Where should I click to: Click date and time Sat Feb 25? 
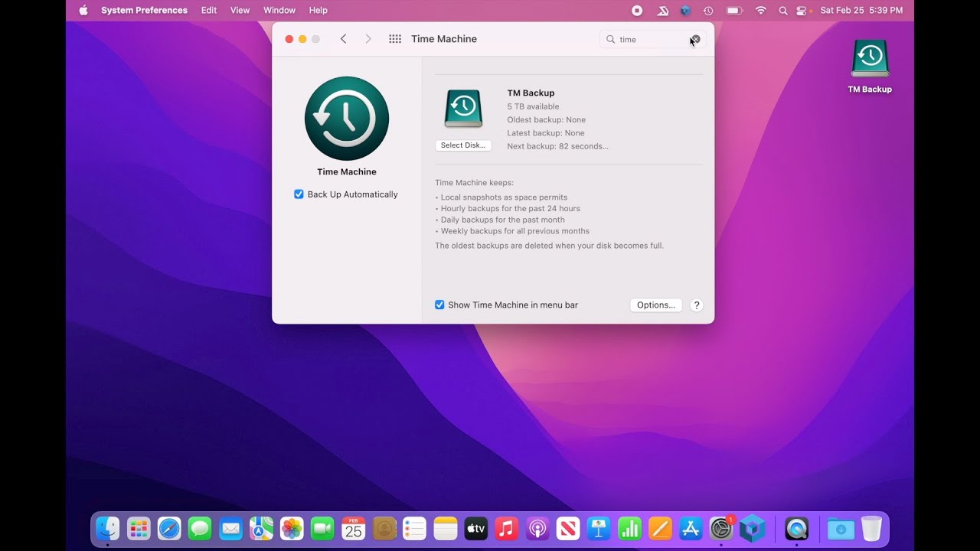(x=861, y=10)
